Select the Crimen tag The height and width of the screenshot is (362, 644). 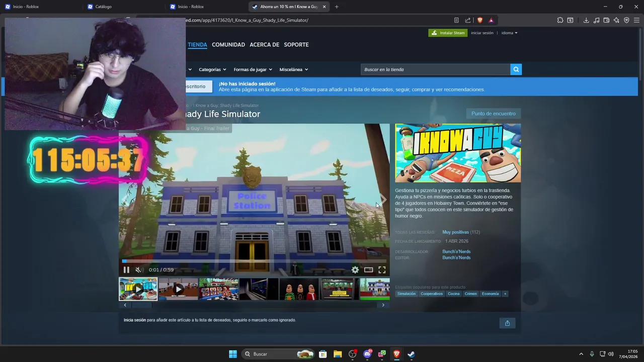pyautogui.click(x=470, y=294)
